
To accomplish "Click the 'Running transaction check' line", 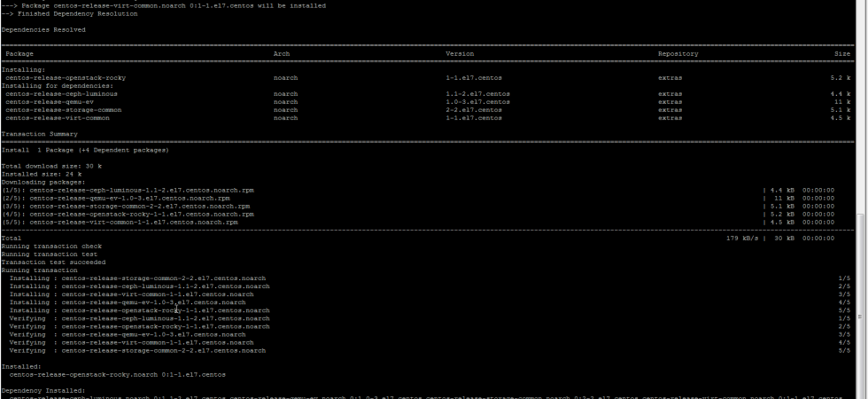I will click(x=51, y=246).
